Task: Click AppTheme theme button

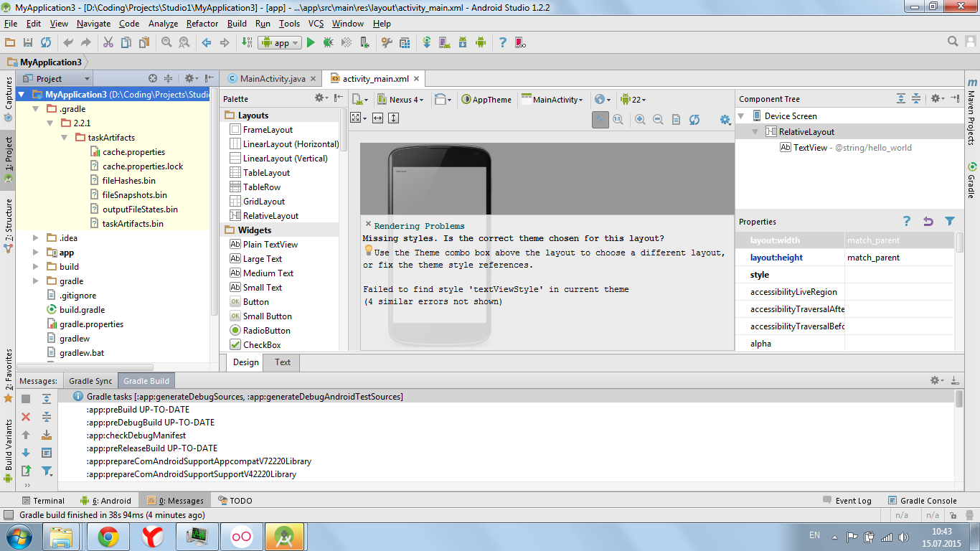Action: click(x=486, y=100)
